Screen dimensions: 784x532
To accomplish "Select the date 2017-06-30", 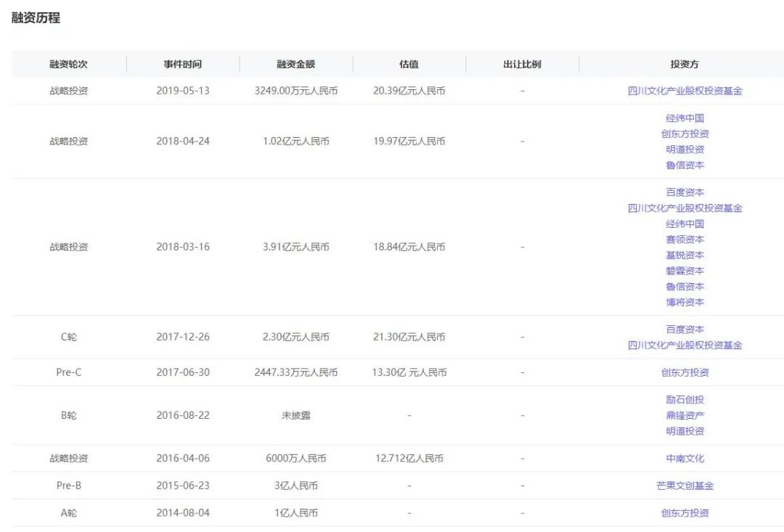I will pyautogui.click(x=182, y=372).
